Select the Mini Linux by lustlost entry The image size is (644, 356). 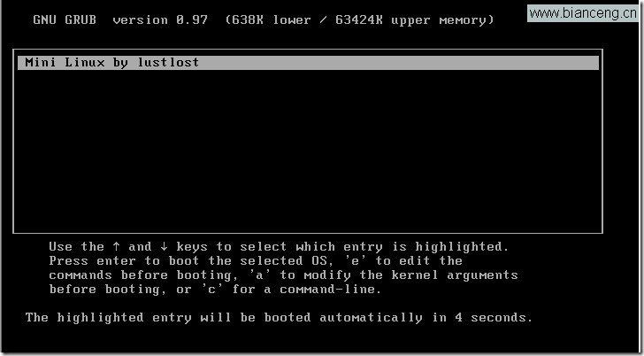pos(308,63)
